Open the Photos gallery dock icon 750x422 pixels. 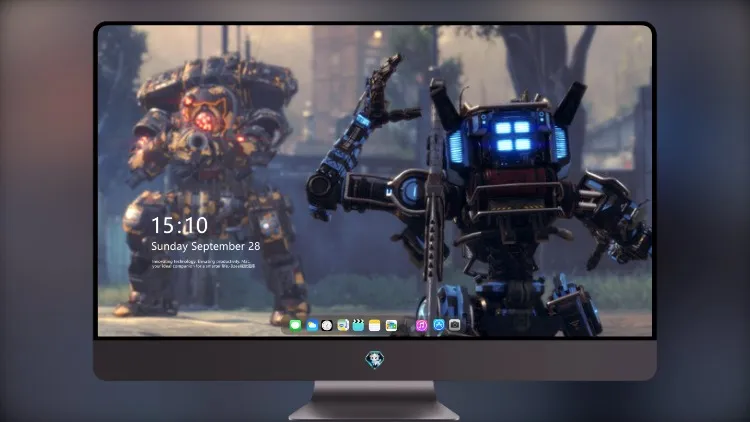click(x=391, y=325)
